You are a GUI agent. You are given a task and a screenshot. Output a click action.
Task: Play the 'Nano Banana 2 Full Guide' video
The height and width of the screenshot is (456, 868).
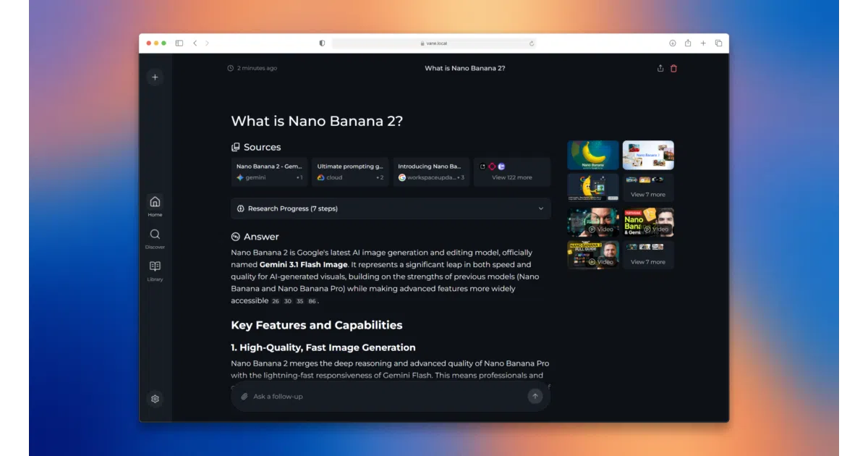pyautogui.click(x=593, y=256)
